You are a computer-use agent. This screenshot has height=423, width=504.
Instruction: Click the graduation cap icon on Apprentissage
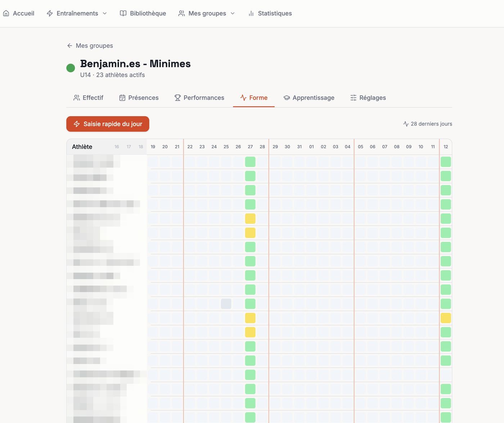287,98
